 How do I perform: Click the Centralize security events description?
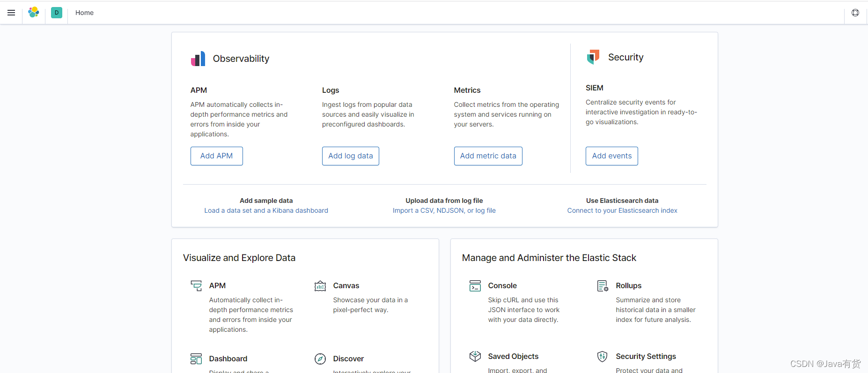(641, 112)
